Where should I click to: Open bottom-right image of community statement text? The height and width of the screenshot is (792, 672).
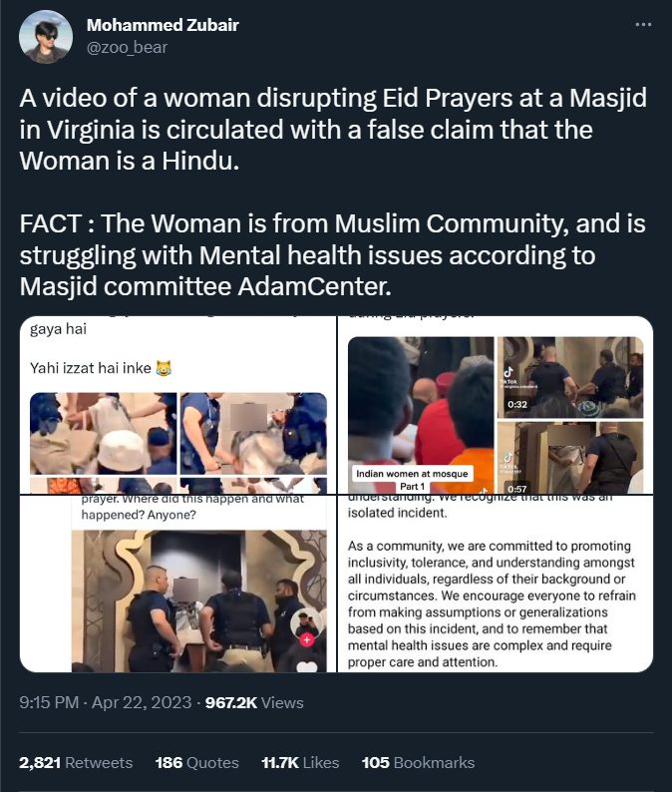(496, 584)
